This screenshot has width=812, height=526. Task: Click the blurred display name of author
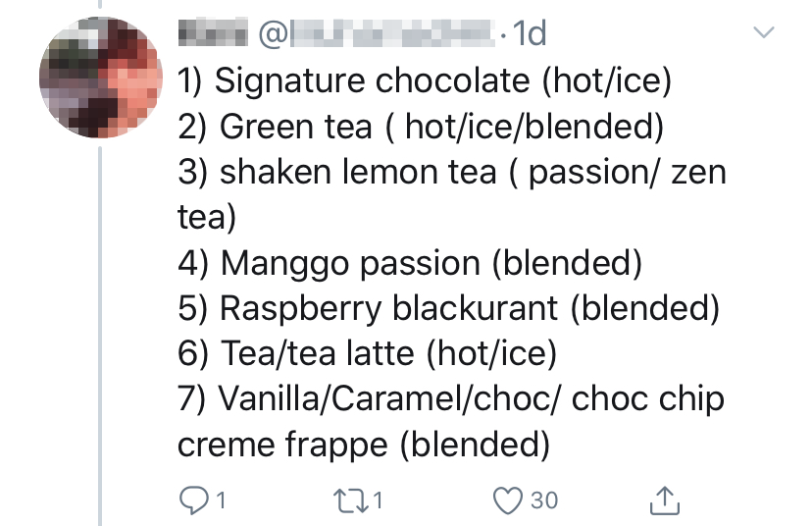point(214,34)
